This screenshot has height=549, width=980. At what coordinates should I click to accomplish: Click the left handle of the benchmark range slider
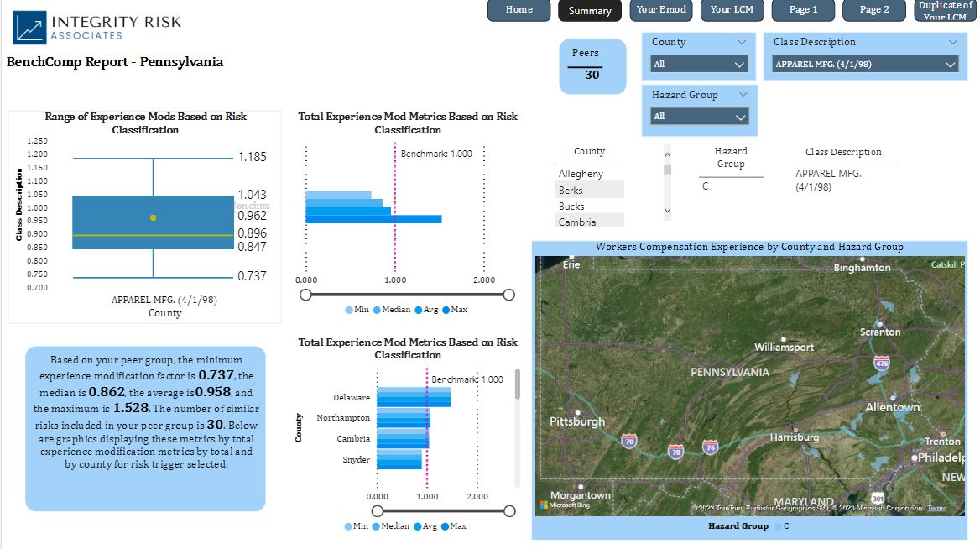pyautogui.click(x=306, y=295)
